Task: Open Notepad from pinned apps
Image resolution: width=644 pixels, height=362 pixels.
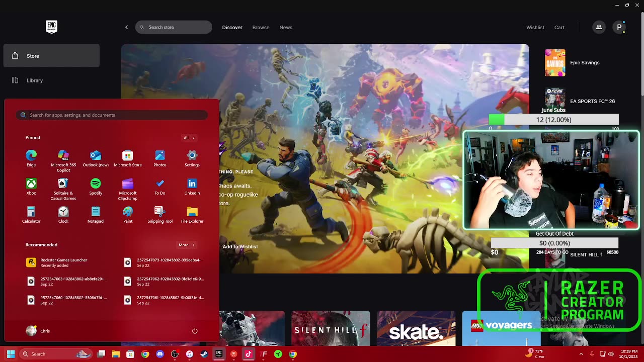Action: coord(96,214)
